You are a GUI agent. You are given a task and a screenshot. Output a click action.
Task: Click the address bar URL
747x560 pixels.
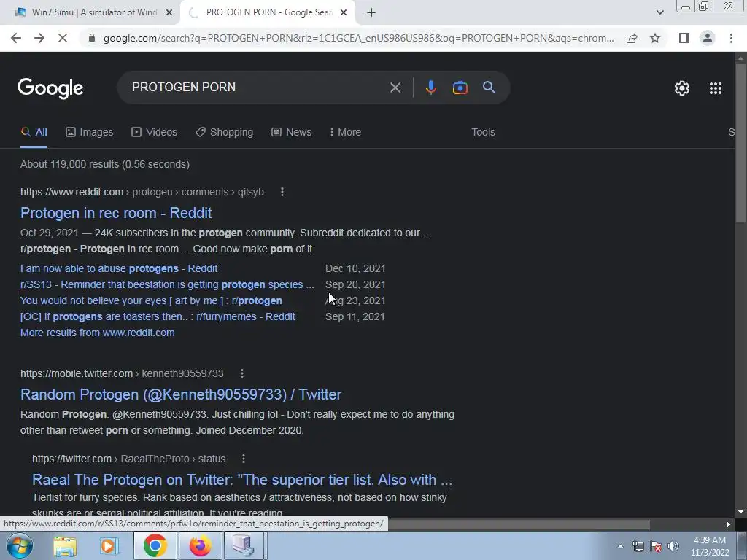click(358, 38)
